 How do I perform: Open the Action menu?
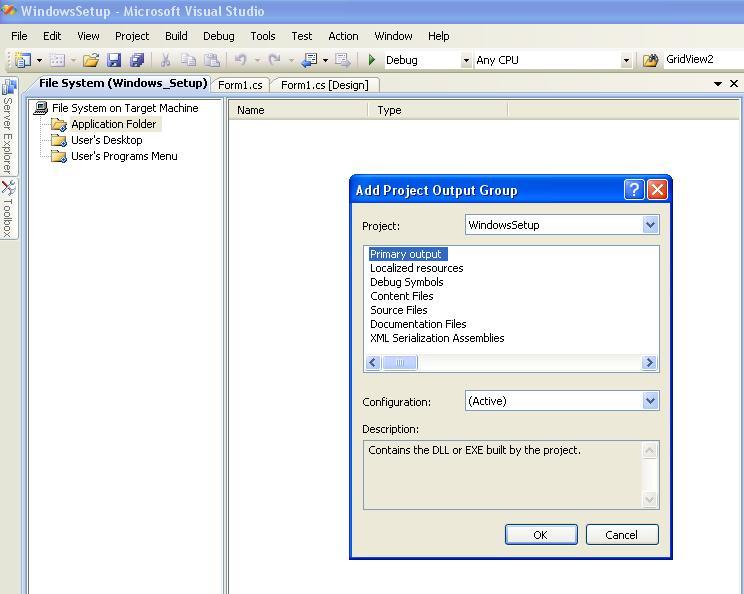(x=343, y=36)
